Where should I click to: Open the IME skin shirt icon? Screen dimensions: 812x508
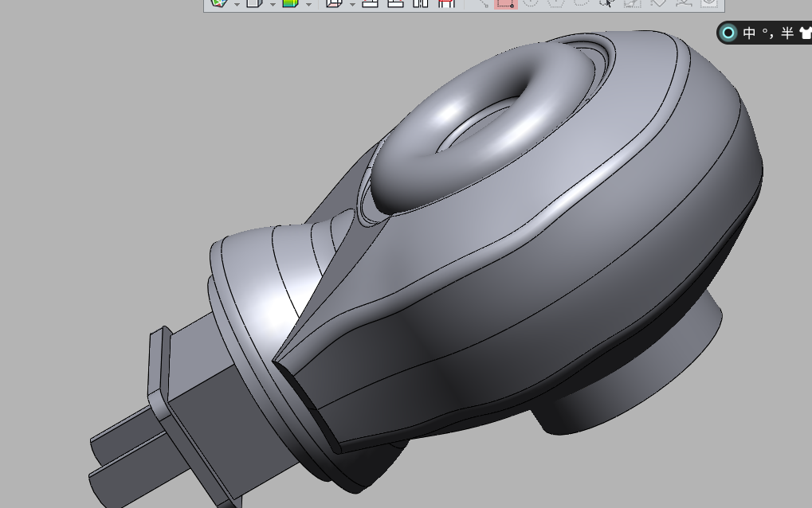click(806, 33)
